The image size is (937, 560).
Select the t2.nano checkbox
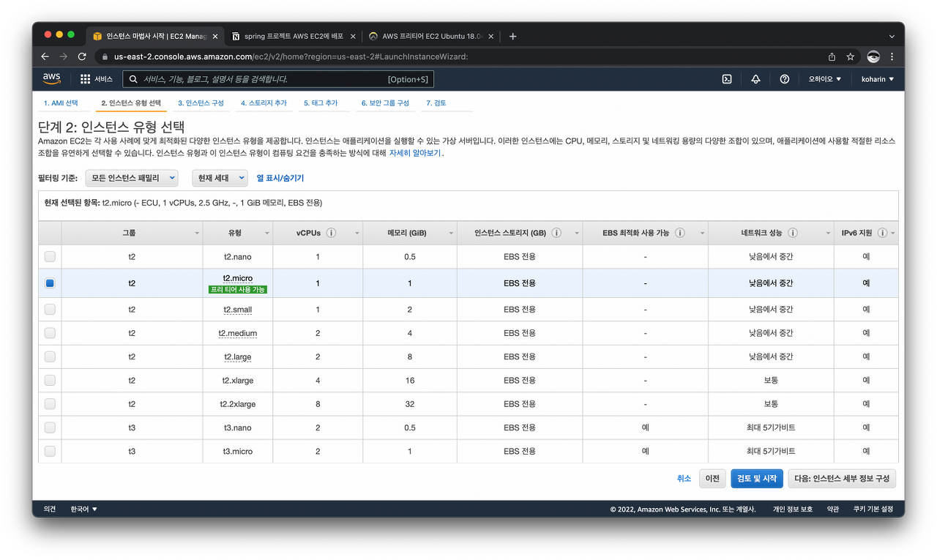click(x=50, y=256)
